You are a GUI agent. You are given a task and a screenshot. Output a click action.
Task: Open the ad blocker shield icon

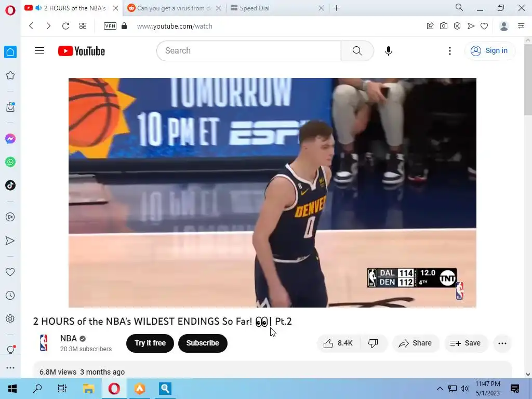457,26
